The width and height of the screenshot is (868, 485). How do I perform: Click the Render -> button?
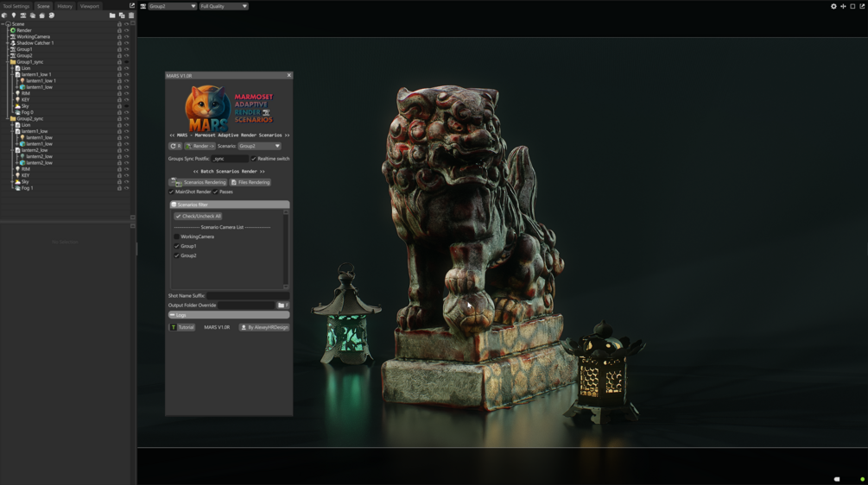pos(200,146)
